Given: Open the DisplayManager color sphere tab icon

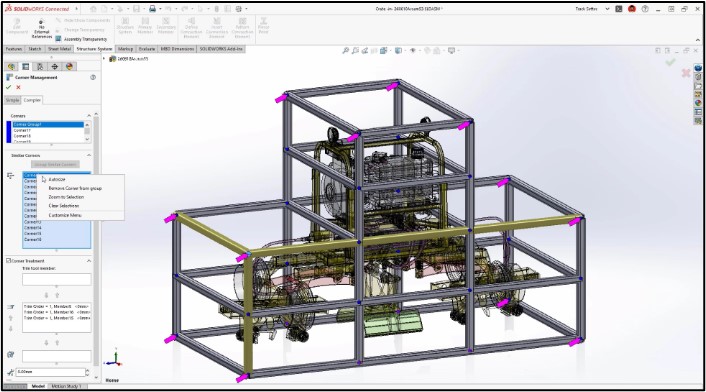Looking at the screenshot, I should pos(69,67).
